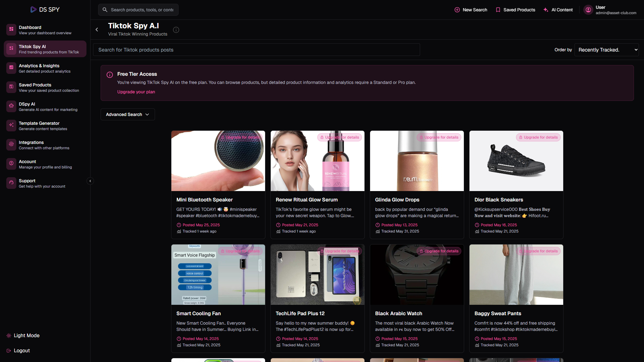The width and height of the screenshot is (644, 362).
Task: Click the magnifier icon in top search
Action: pos(105,10)
